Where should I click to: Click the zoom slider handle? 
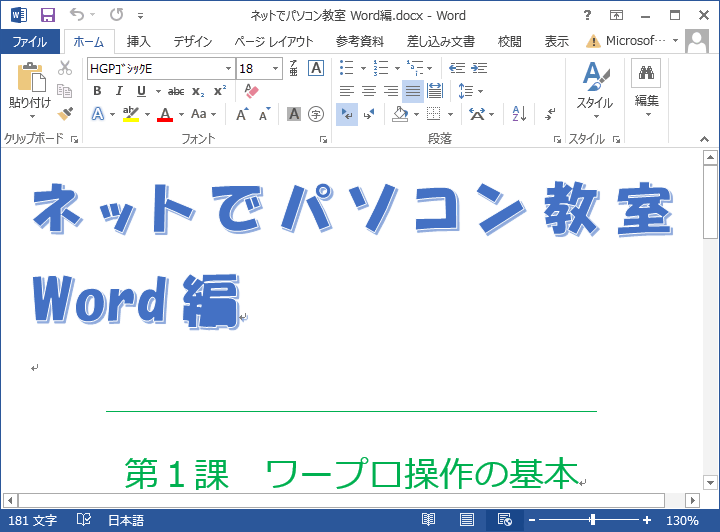point(593,520)
